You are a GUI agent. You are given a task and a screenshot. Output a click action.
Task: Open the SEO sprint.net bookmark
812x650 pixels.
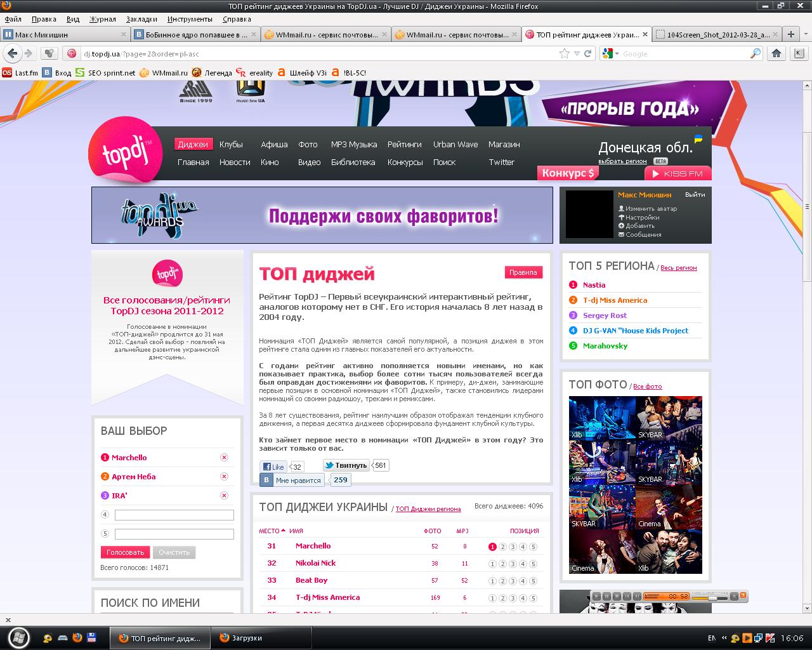(x=105, y=73)
